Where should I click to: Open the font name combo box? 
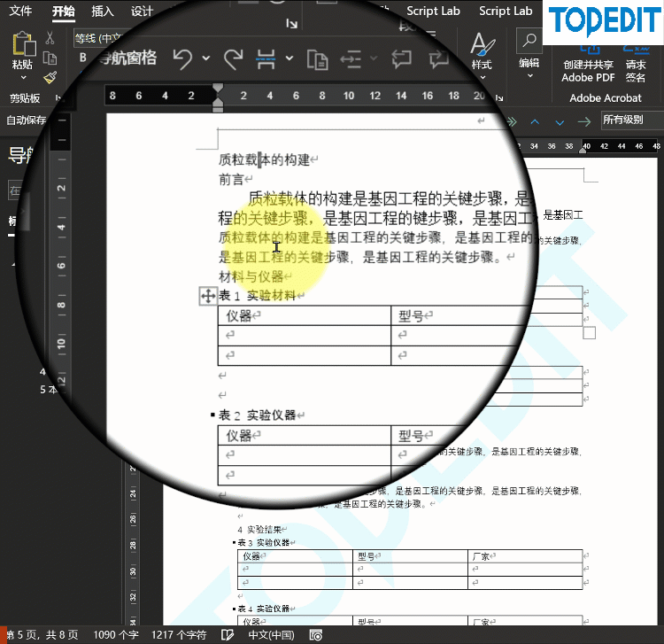(x=98, y=39)
